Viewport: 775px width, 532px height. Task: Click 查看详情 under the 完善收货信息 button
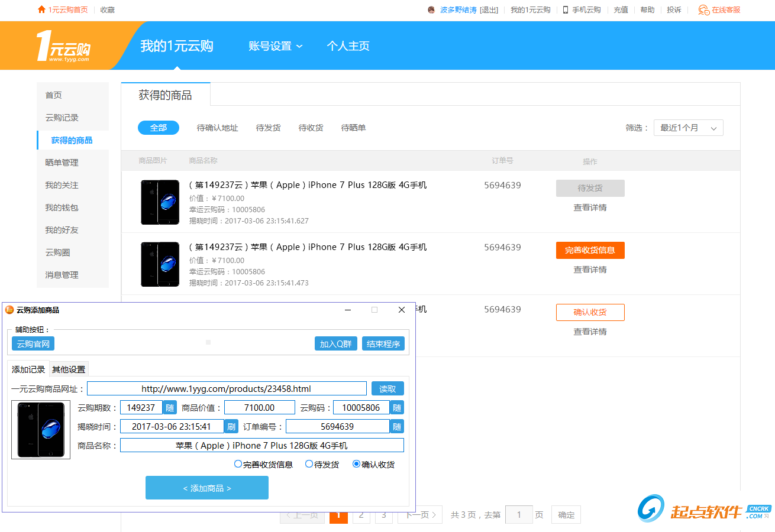[x=590, y=270]
